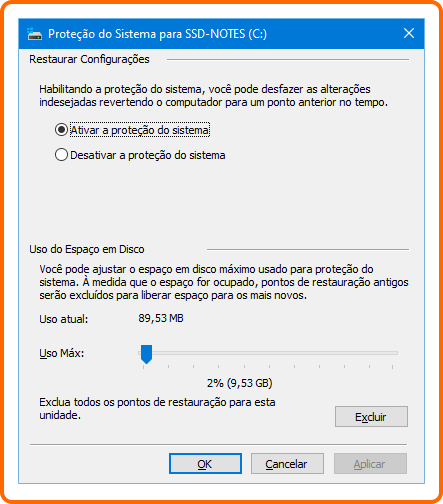Click the Uso Máx slider track
The width and height of the screenshot is (443, 504).
268,353
